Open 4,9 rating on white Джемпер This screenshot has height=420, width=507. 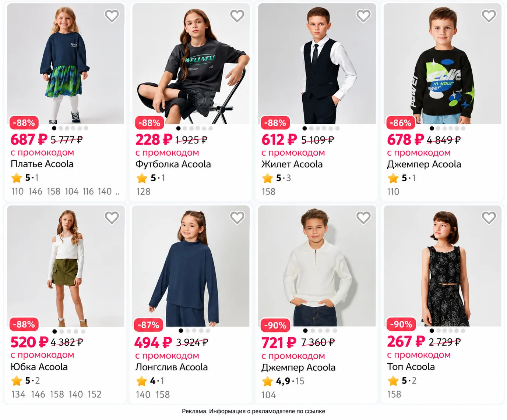point(283,381)
